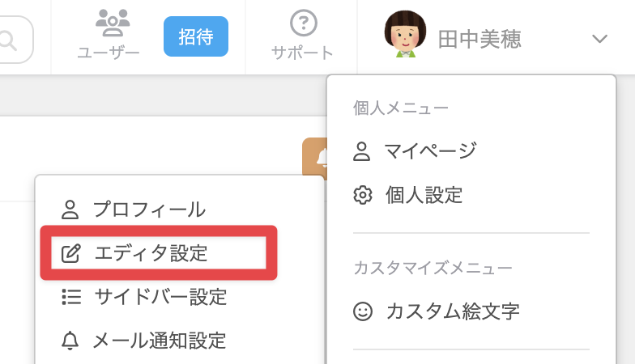Image resolution: width=635 pixels, height=364 pixels.
Task: Open メール通知設定 submenu item
Action: click(160, 341)
